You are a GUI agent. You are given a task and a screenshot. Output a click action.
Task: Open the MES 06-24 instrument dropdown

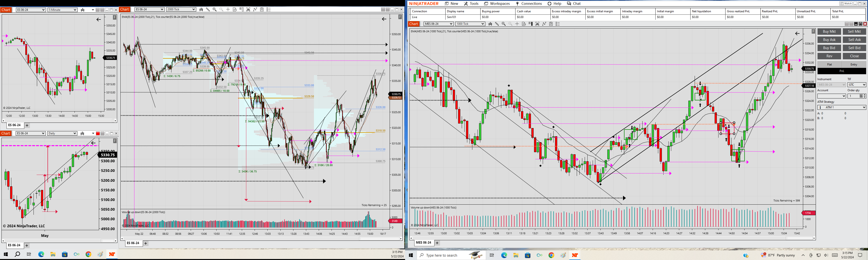[x=438, y=24]
